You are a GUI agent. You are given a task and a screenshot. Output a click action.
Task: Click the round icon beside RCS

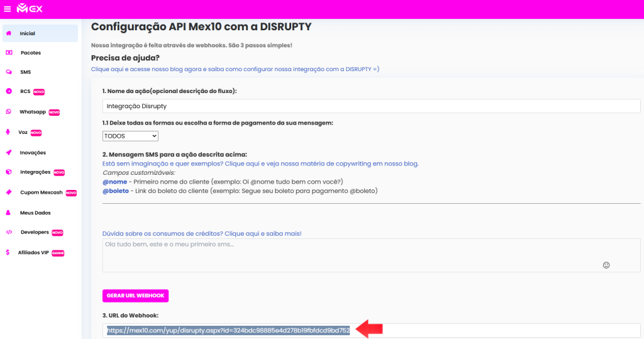click(9, 91)
